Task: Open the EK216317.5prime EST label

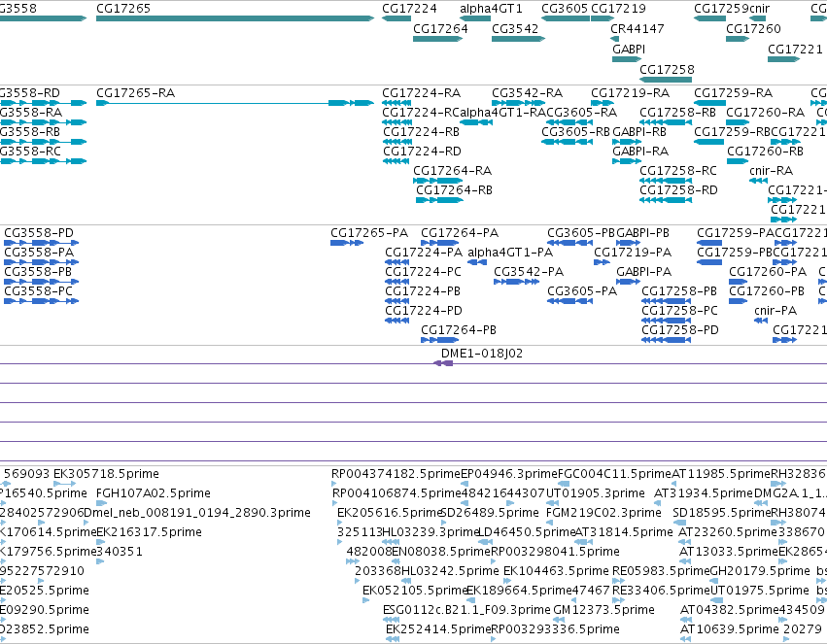Action: coord(150,532)
